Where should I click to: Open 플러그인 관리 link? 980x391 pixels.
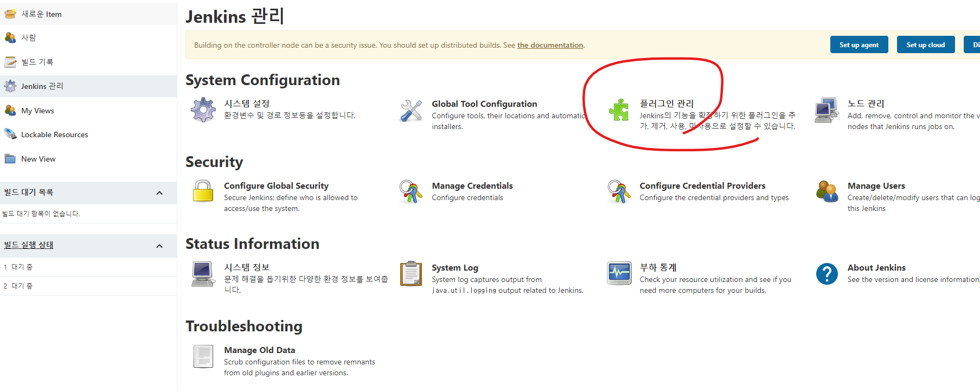coord(667,104)
